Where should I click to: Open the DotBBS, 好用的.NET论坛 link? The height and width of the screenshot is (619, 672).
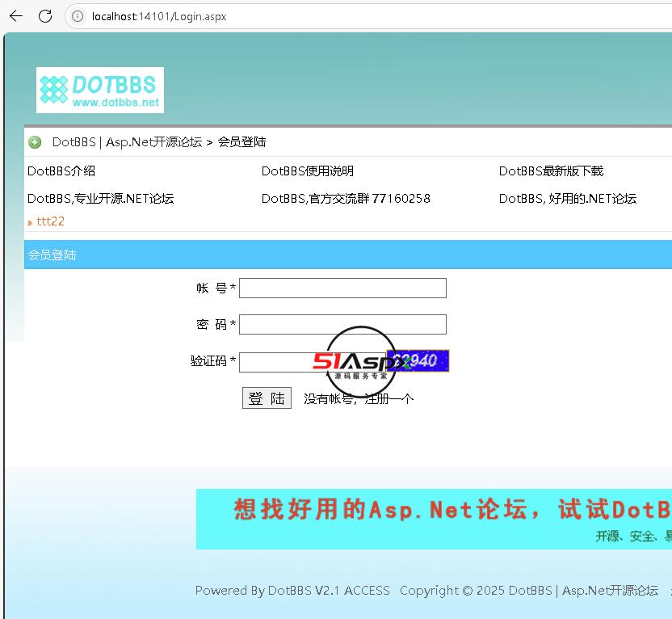pyautogui.click(x=567, y=199)
